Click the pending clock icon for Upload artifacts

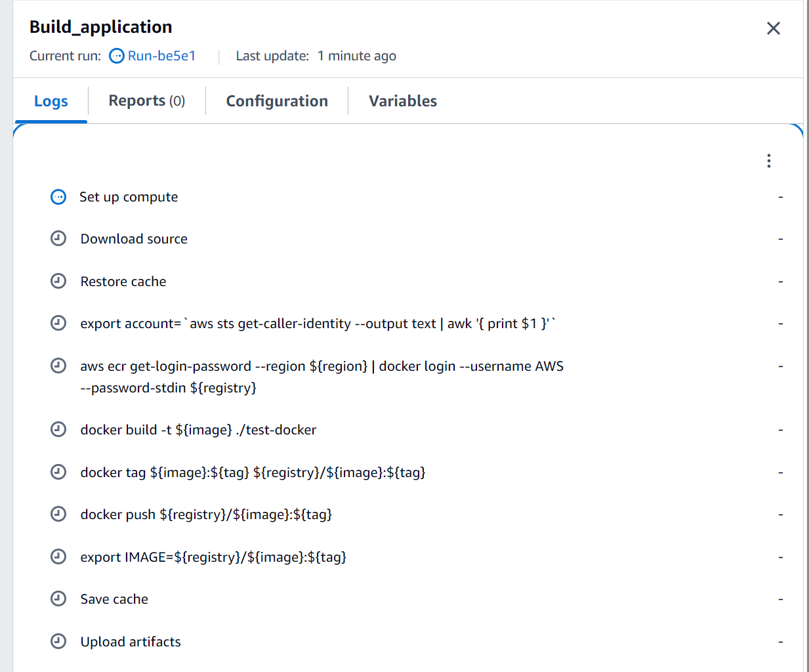click(58, 641)
